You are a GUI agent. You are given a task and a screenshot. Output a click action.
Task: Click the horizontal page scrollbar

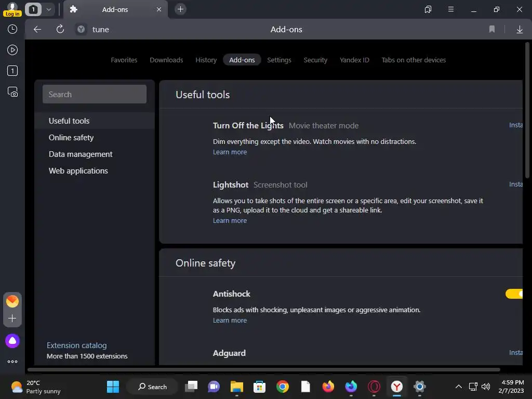pyautogui.click(x=263, y=369)
